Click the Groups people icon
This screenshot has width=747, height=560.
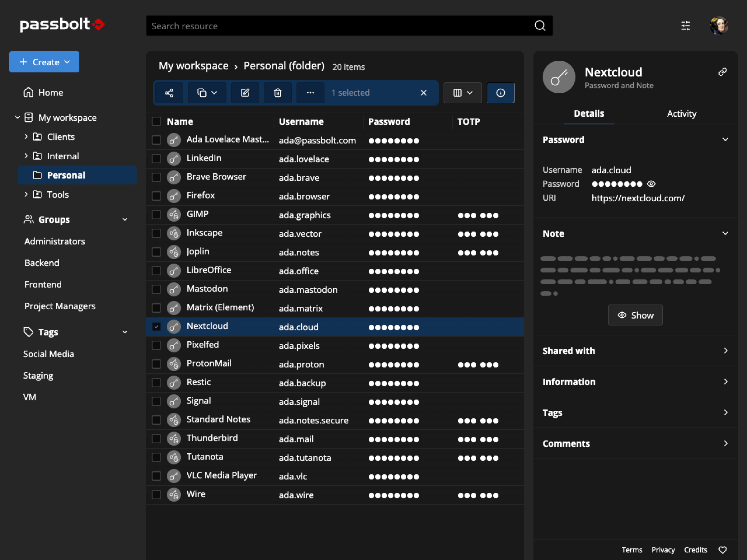coord(28,219)
